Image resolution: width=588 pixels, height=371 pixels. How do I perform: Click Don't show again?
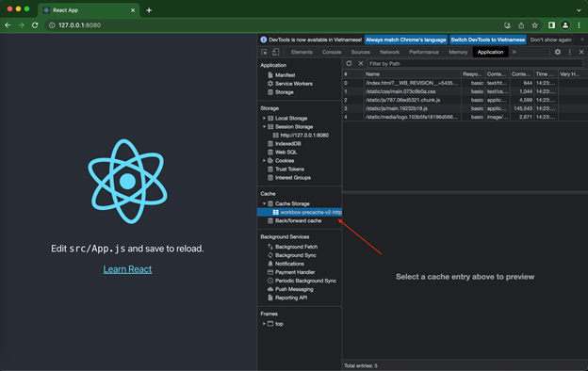pyautogui.click(x=551, y=40)
